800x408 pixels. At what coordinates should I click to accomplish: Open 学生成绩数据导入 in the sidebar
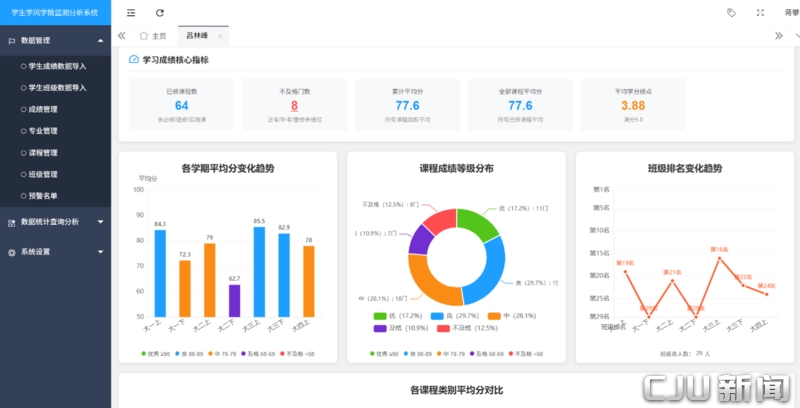[x=55, y=66]
